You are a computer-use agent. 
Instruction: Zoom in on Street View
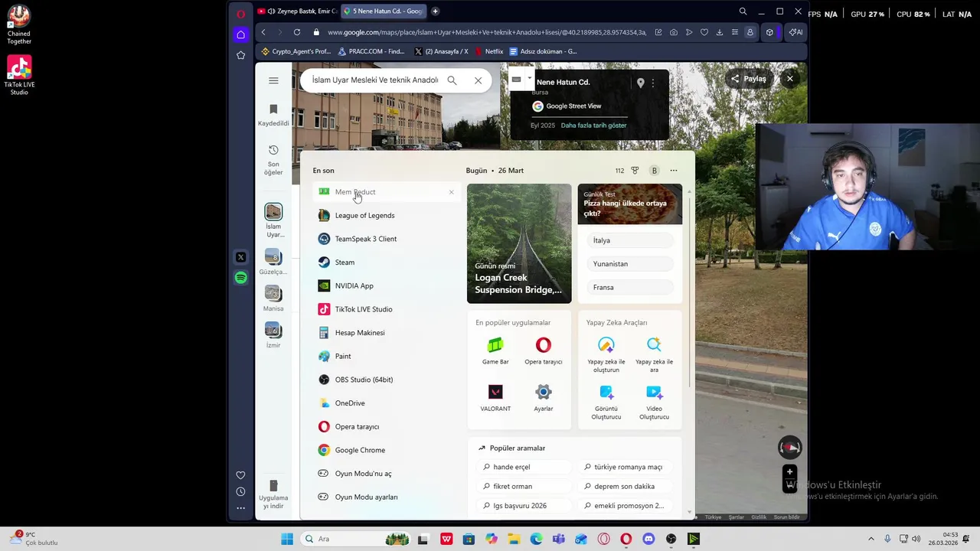789,471
